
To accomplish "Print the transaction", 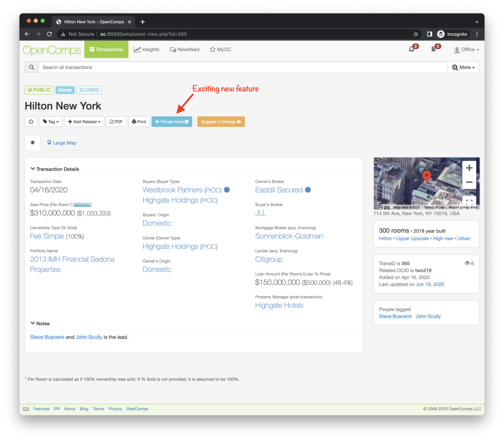I will (x=139, y=122).
